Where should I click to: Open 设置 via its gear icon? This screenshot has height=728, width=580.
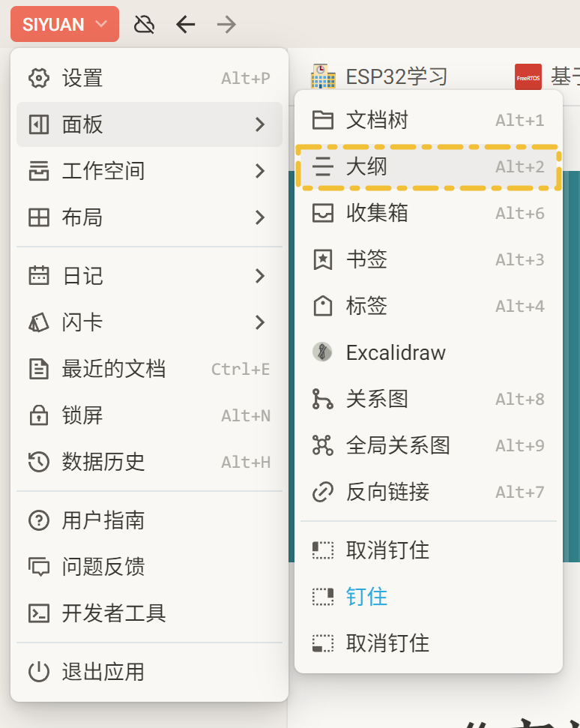(x=38, y=78)
